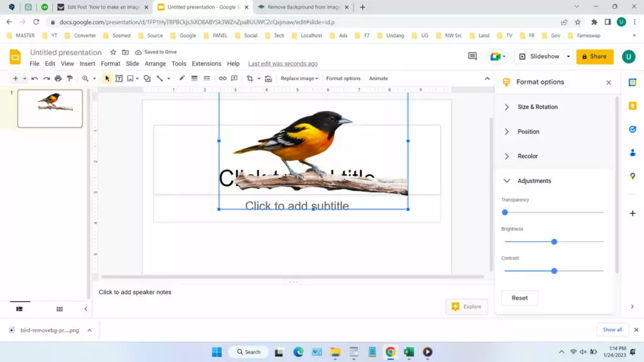Select slide 1 thumbnail in filmstrip
644x362 pixels.
point(50,109)
